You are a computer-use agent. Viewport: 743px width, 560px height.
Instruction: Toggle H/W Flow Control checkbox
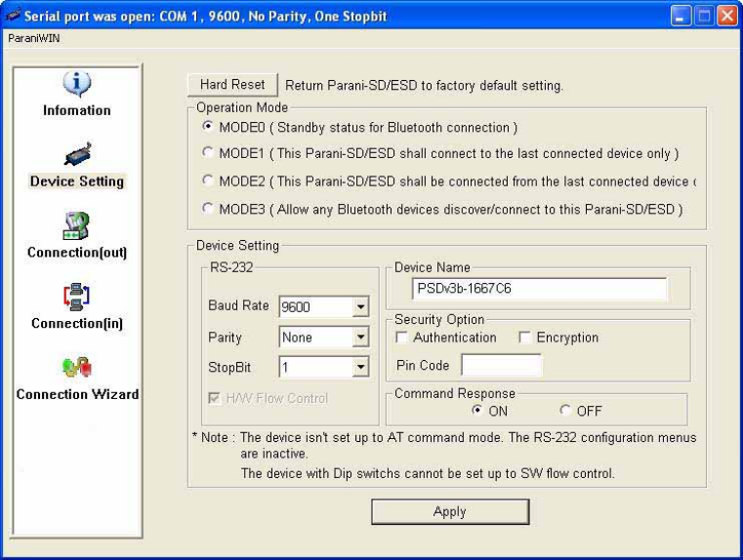click(x=214, y=398)
